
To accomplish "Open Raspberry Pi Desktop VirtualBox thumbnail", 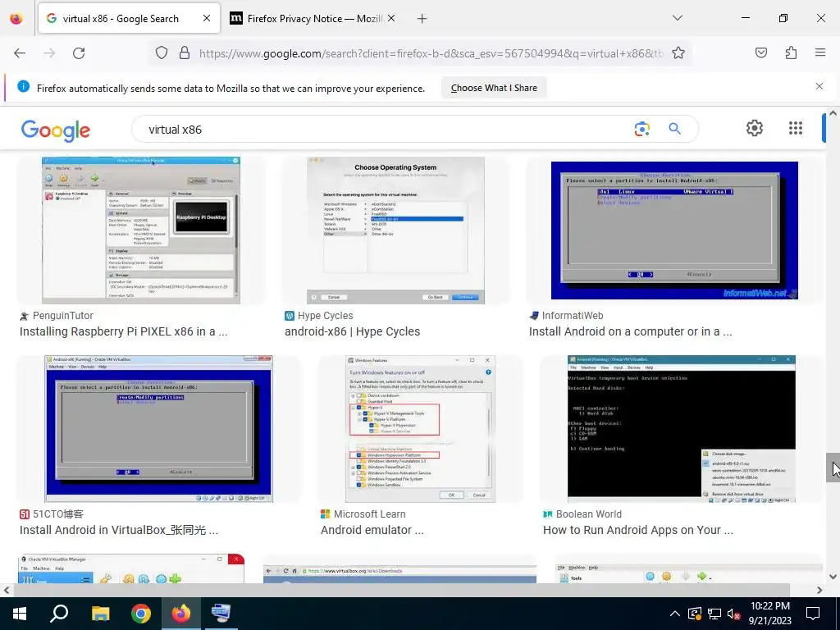I will pyautogui.click(x=141, y=231).
